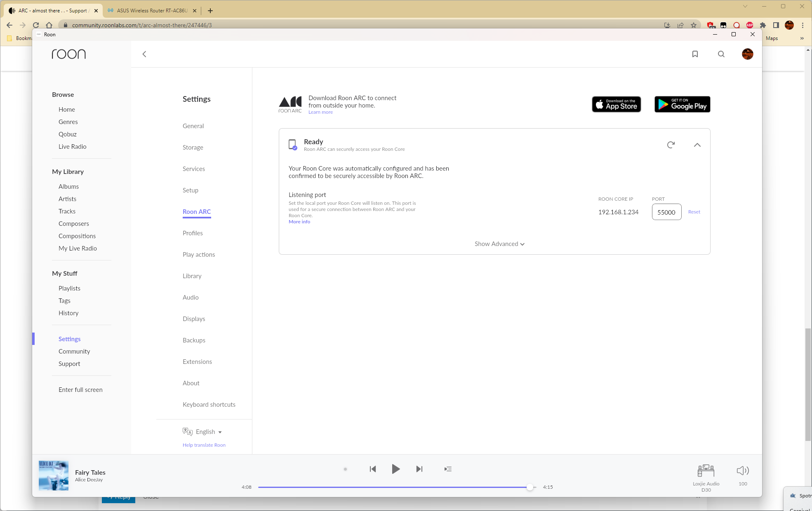Open My Live Radio
Screen dimensions: 812x511
click(78, 248)
